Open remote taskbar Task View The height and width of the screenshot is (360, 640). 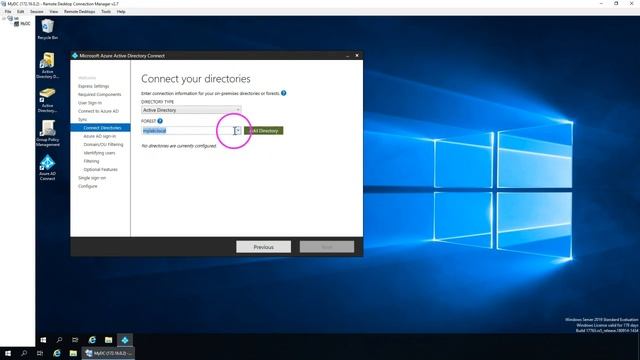coord(75,340)
